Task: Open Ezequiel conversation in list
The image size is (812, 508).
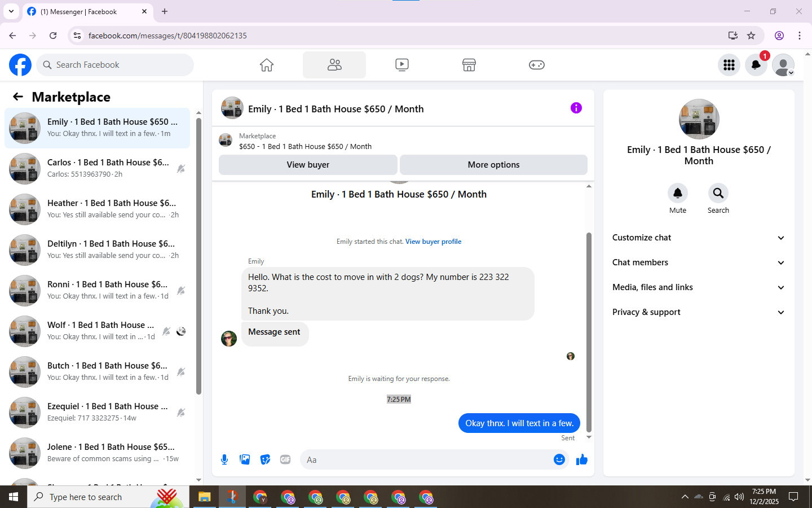Action: 97,413
